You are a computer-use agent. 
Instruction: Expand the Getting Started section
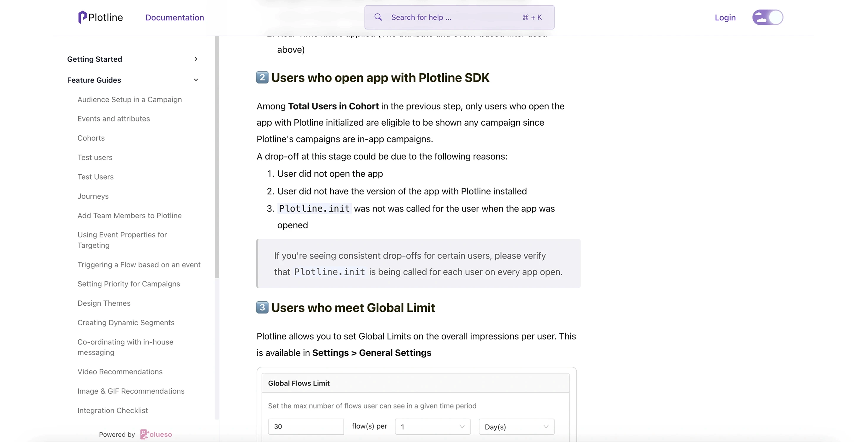[x=196, y=59]
